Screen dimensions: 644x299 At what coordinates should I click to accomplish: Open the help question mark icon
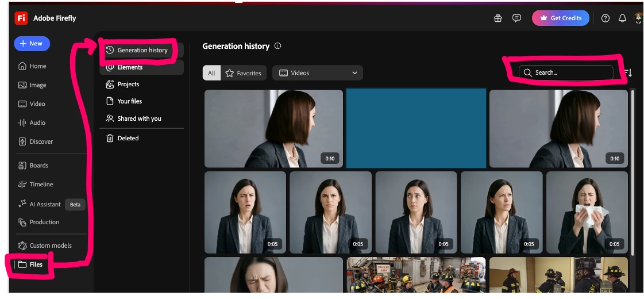[606, 18]
